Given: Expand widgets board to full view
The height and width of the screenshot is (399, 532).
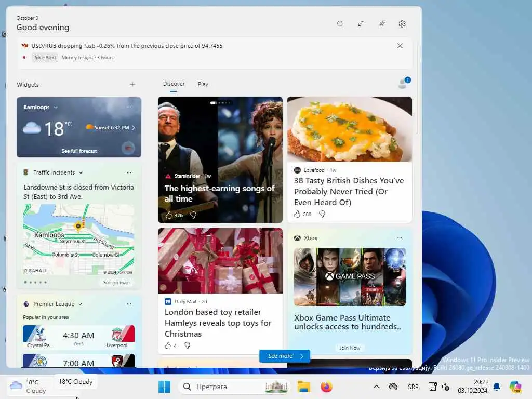Looking at the screenshot, I should click(361, 24).
